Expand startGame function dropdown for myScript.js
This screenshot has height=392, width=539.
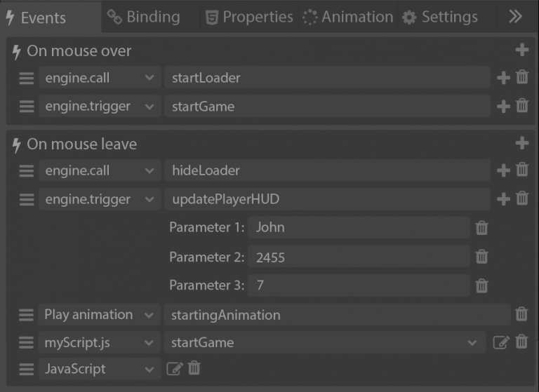click(471, 342)
